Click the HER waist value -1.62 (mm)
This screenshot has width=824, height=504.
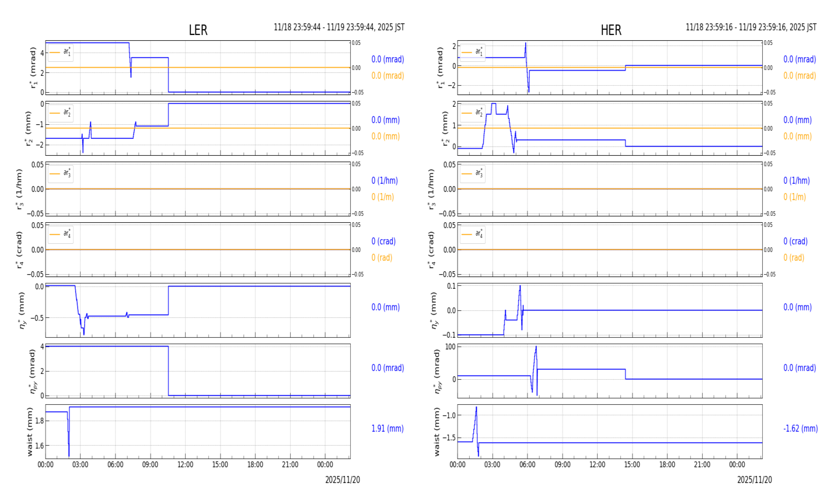tap(801, 429)
